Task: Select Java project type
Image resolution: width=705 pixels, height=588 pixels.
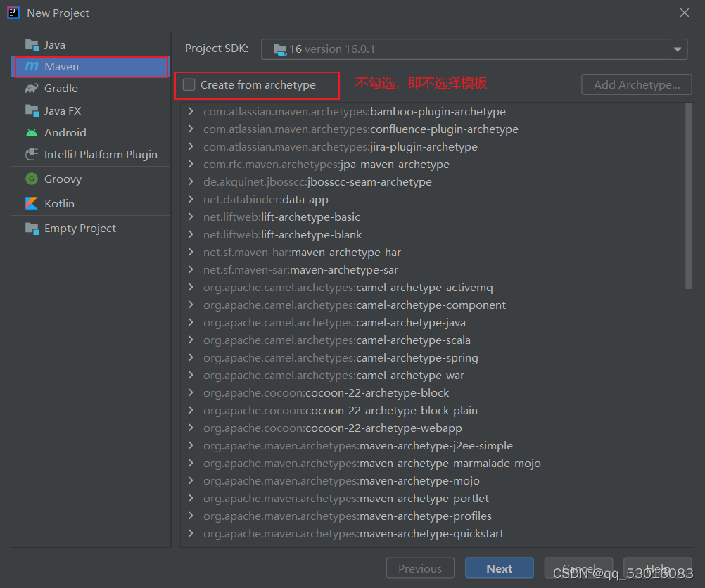Action: click(91, 45)
